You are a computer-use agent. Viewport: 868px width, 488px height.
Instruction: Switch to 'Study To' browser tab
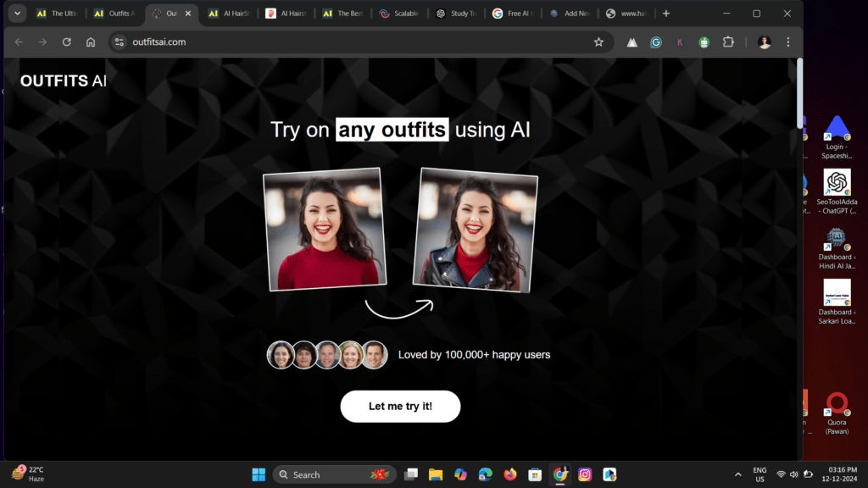coord(457,14)
